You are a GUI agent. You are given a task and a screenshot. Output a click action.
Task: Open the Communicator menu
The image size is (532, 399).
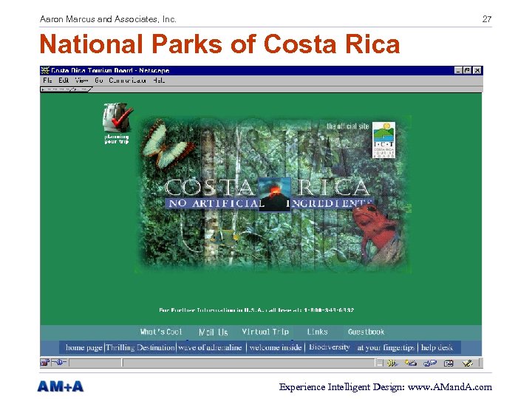(x=127, y=81)
